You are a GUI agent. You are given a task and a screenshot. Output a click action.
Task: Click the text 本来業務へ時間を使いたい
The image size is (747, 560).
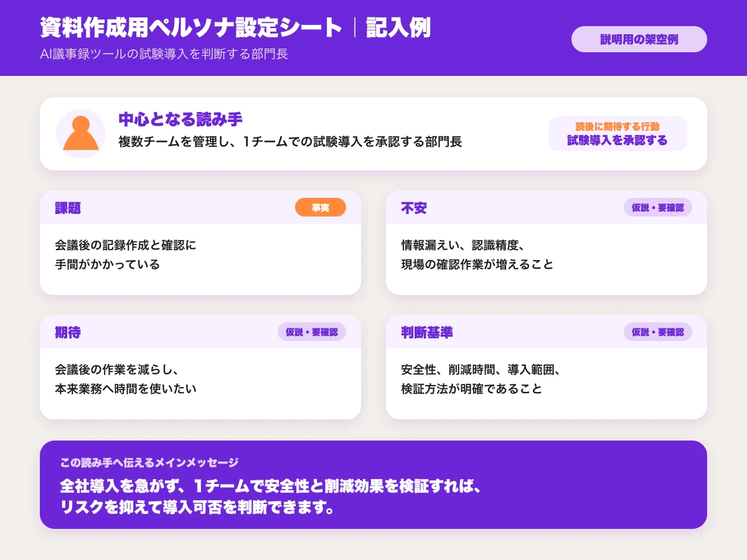click(126, 389)
